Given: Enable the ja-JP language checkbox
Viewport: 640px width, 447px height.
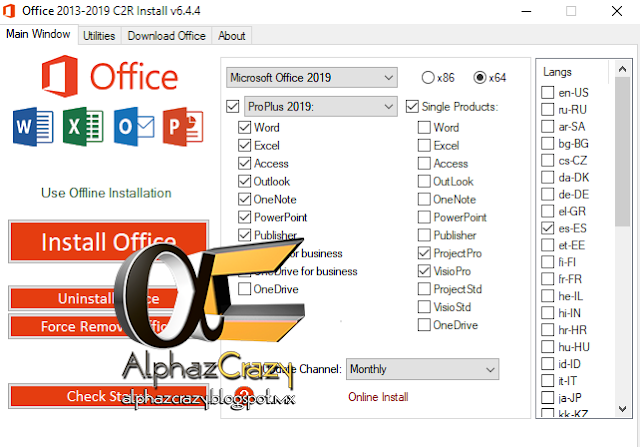Looking at the screenshot, I should [x=547, y=398].
